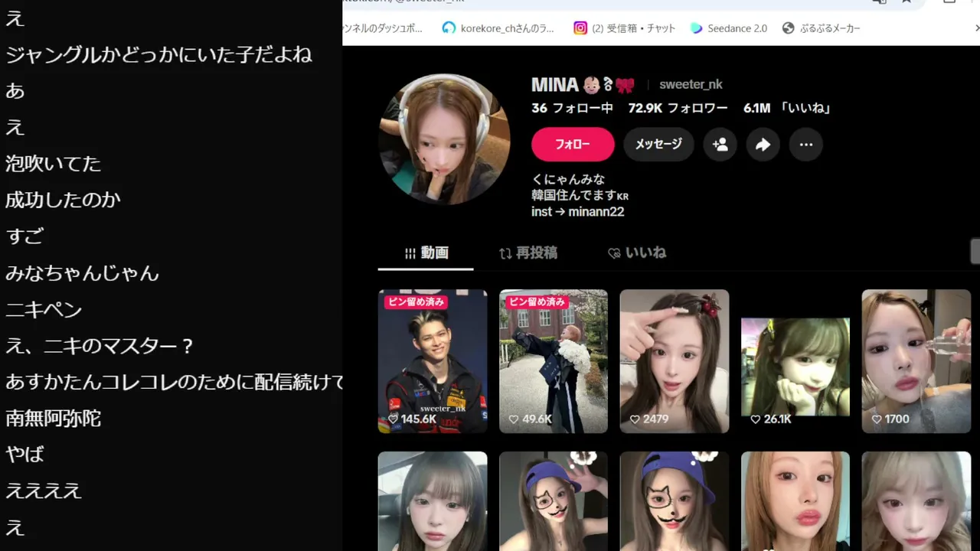980x551 pixels.
Task: Click the メッセージ button
Action: (x=658, y=145)
